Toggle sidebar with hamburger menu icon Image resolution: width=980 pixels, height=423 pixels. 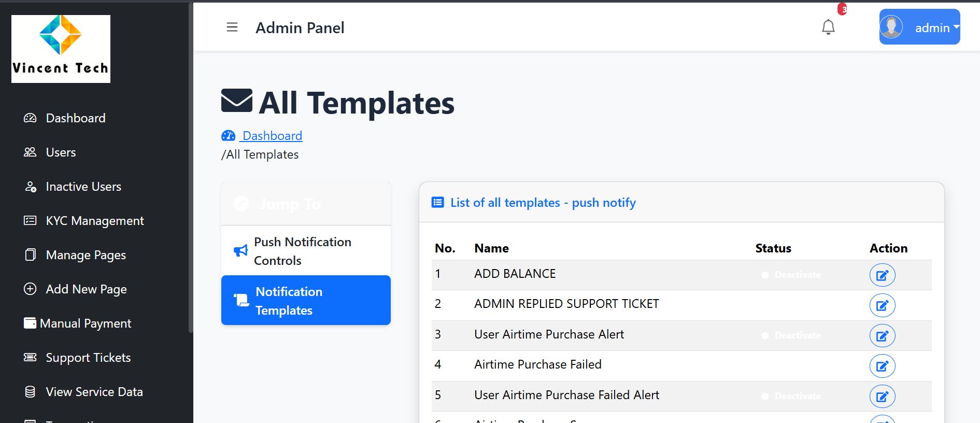[232, 27]
